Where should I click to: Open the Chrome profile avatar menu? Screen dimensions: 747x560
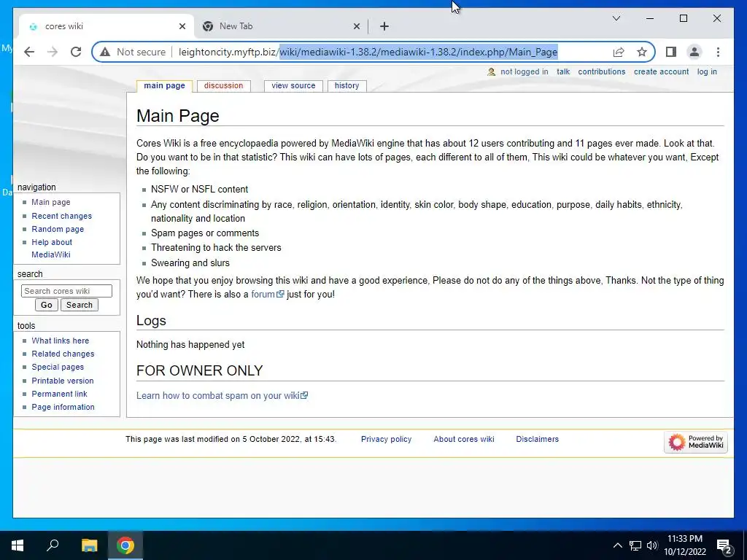coord(694,52)
